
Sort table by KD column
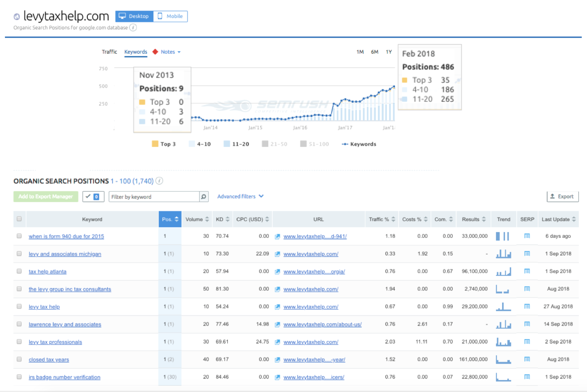(x=223, y=219)
